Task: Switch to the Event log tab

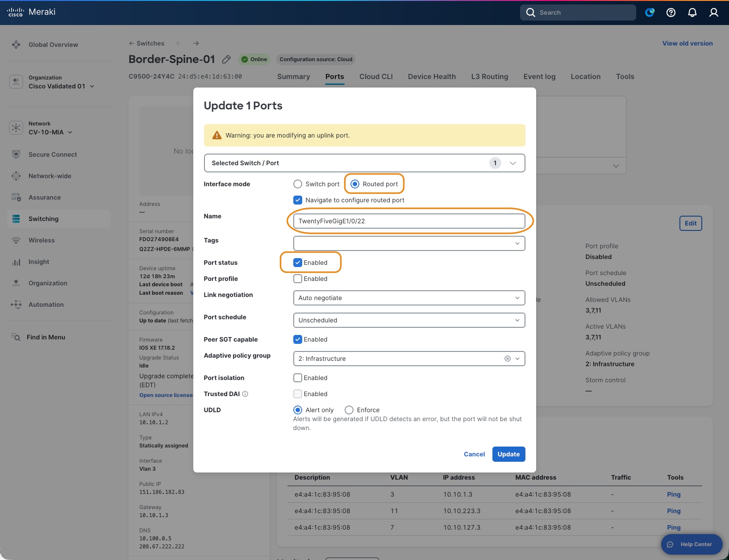Action: coord(539,76)
